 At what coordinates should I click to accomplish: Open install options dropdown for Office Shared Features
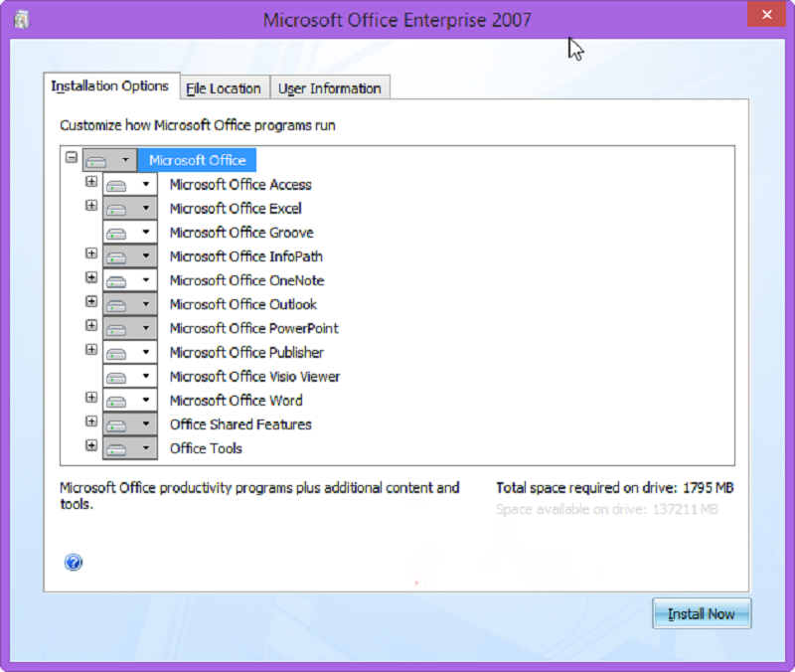pyautogui.click(x=130, y=424)
